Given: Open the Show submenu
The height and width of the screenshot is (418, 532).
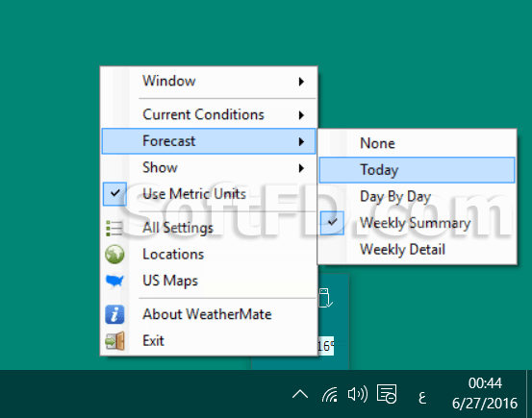Looking at the screenshot, I should [x=209, y=168].
